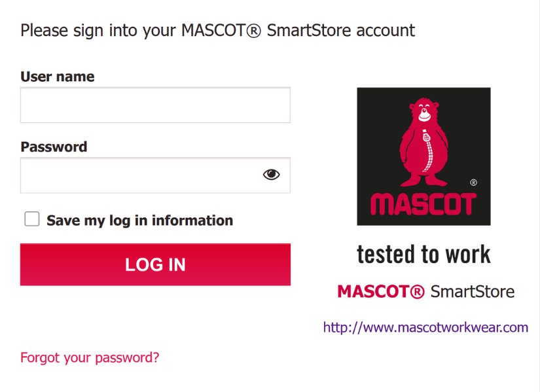Enable the save log in information checkbox
The image size is (540, 392).
(x=32, y=219)
